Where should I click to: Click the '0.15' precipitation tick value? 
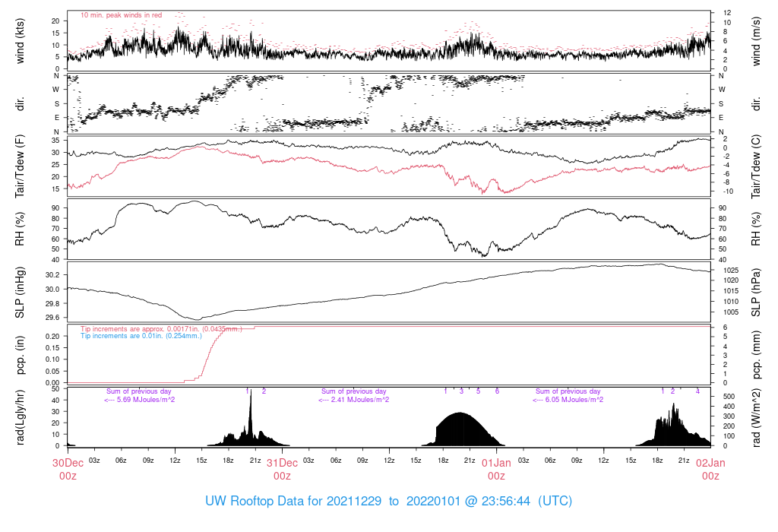pyautogui.click(x=52, y=348)
